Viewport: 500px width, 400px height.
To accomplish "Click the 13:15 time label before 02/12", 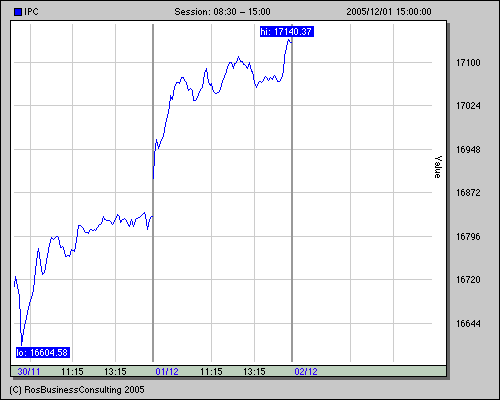I will pos(254,371).
